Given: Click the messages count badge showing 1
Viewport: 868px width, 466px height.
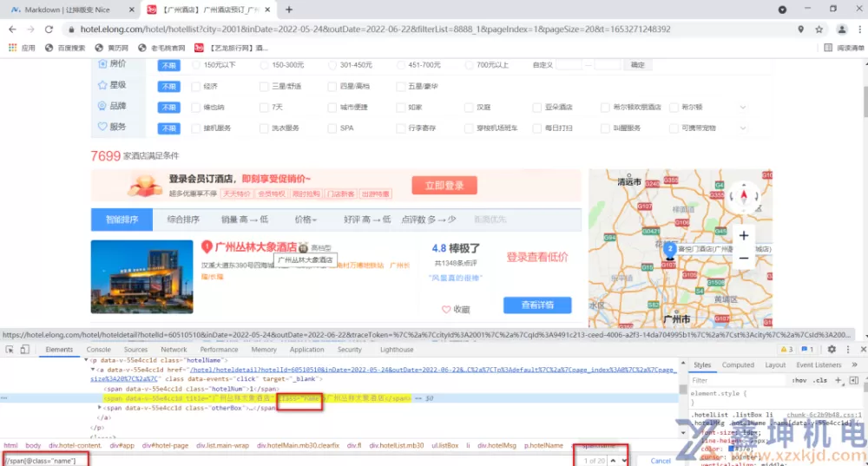Looking at the screenshot, I should pos(807,349).
